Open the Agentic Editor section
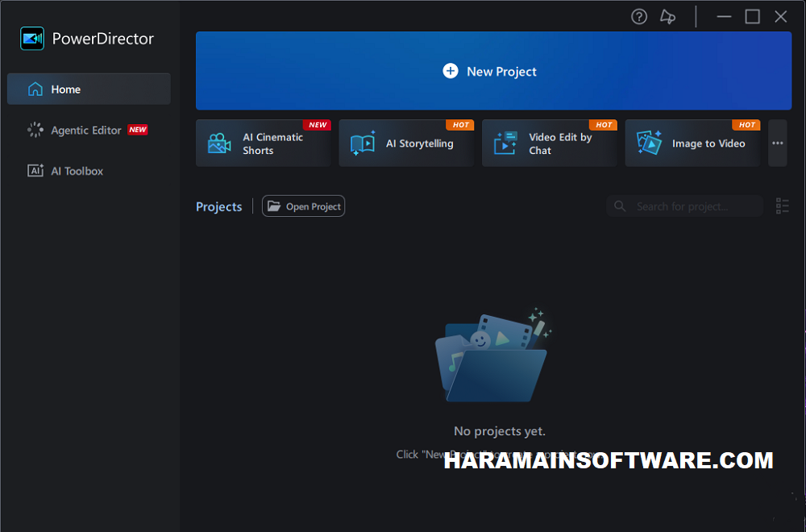Image resolution: width=806 pixels, height=532 pixels. (x=89, y=130)
